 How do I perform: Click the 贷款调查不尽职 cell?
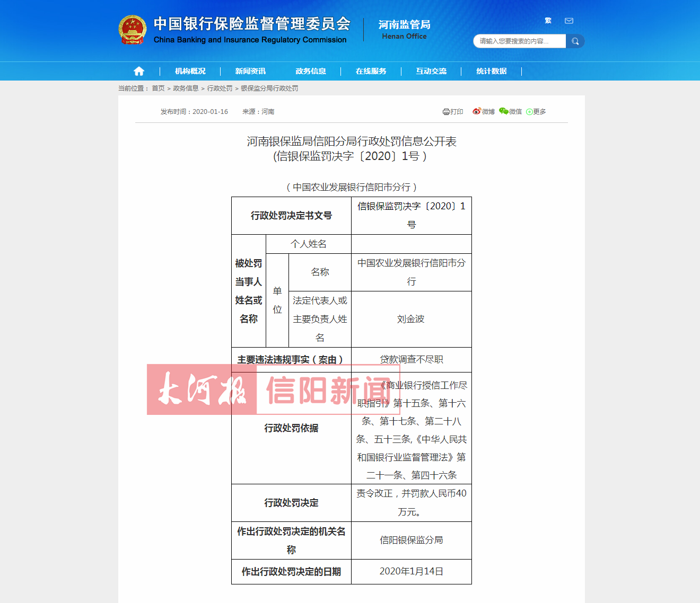tap(412, 360)
